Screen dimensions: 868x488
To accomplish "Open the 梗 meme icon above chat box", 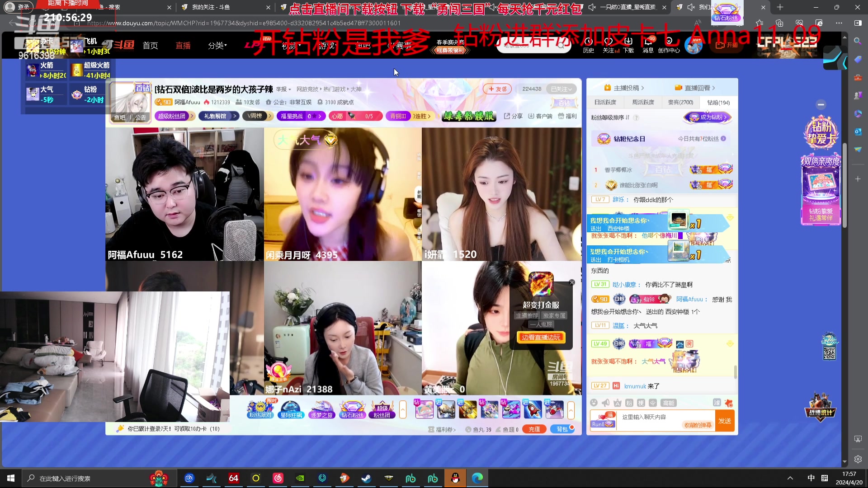I will click(642, 403).
